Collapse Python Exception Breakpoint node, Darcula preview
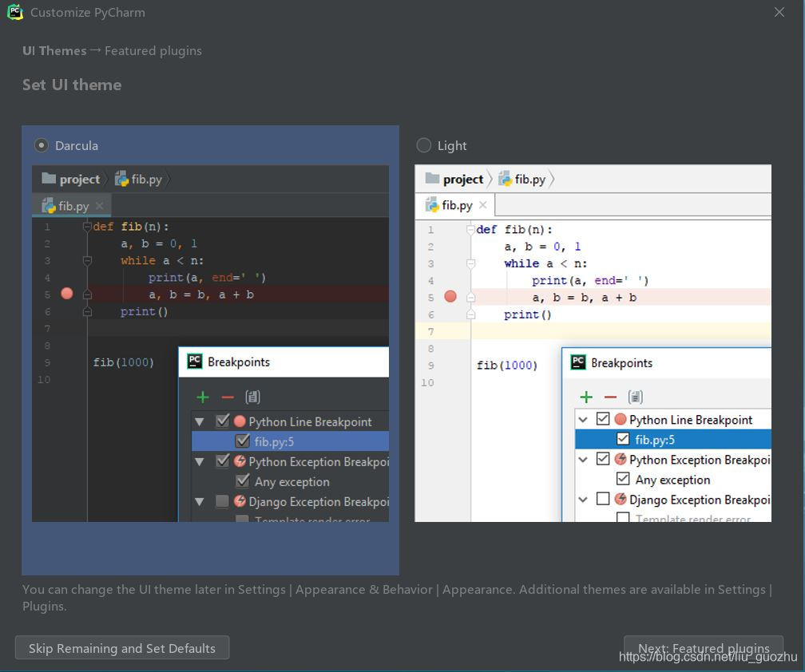 (200, 461)
